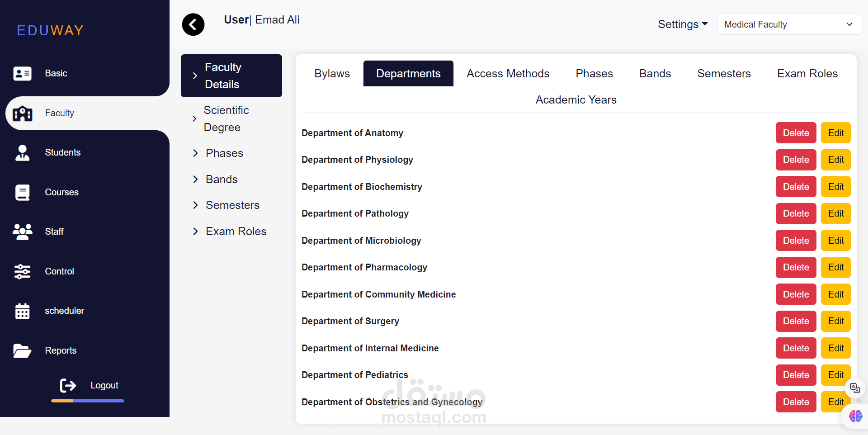Viewport: 868px width, 435px height.
Task: Click the Staff group icon
Action: point(22,232)
